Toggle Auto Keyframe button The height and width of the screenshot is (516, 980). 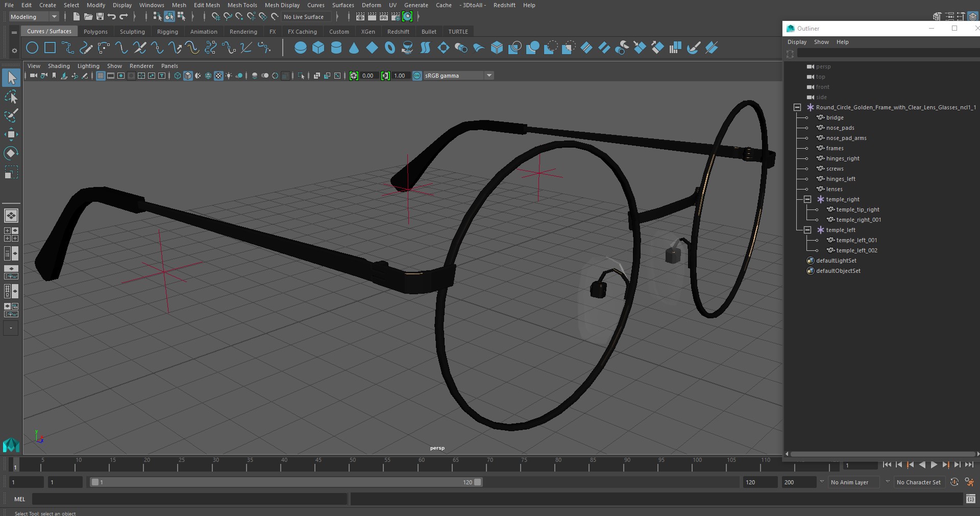click(954, 482)
